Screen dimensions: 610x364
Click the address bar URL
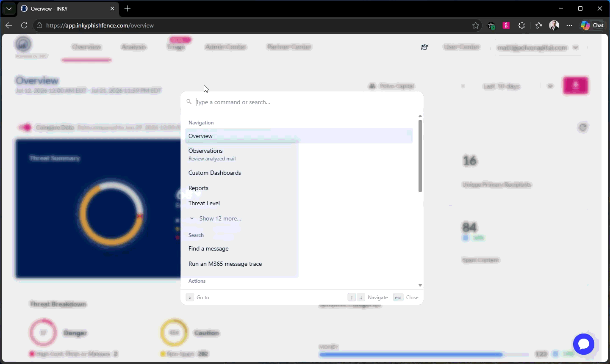100,25
